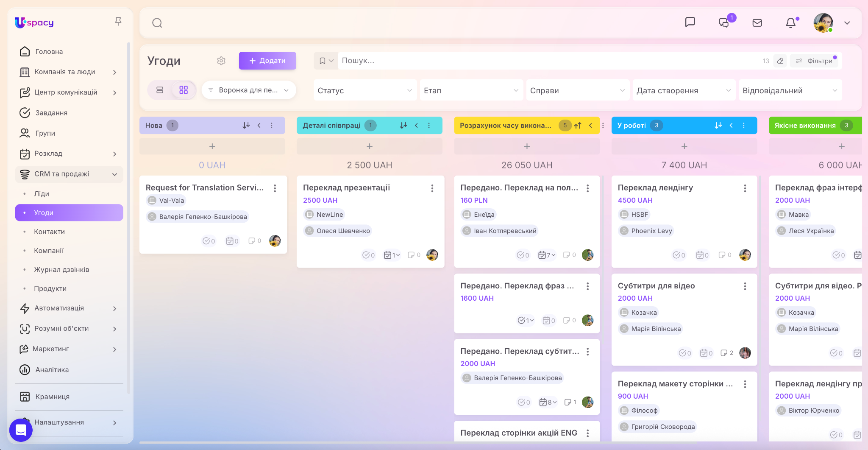Click the pin sidebar icon

point(118,21)
